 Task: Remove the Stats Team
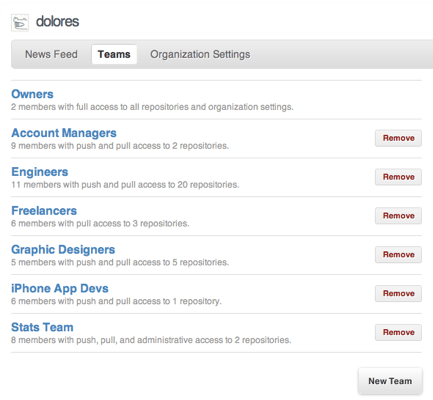point(398,332)
